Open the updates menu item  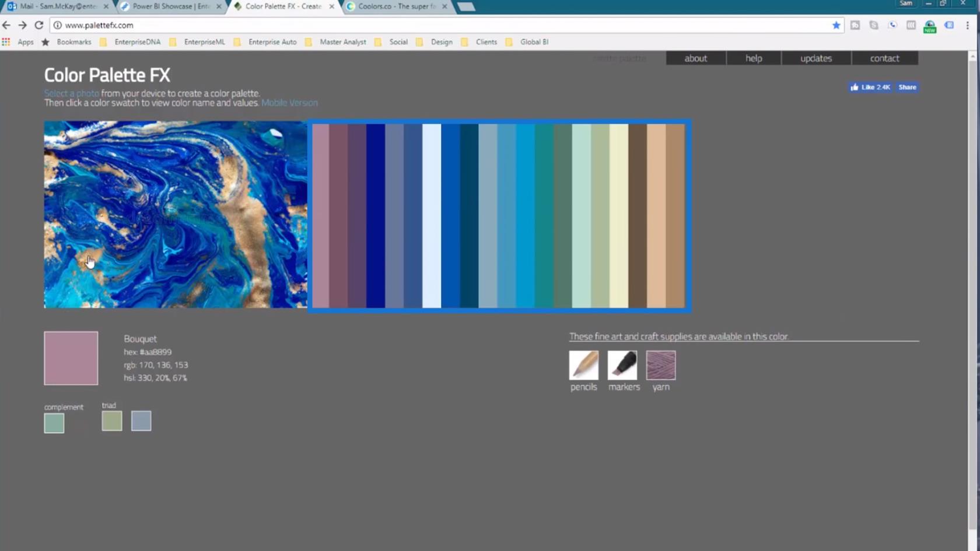(816, 58)
